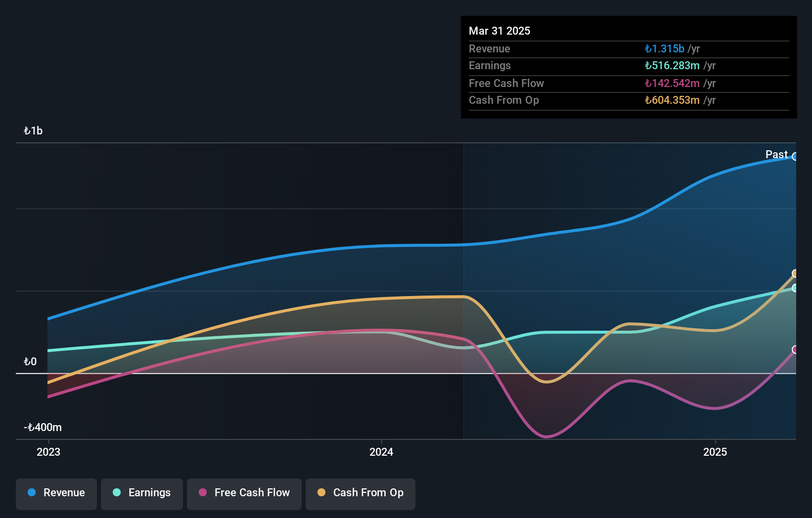
Task: Click the blue Revenue endpoint marker
Action: 795,157
